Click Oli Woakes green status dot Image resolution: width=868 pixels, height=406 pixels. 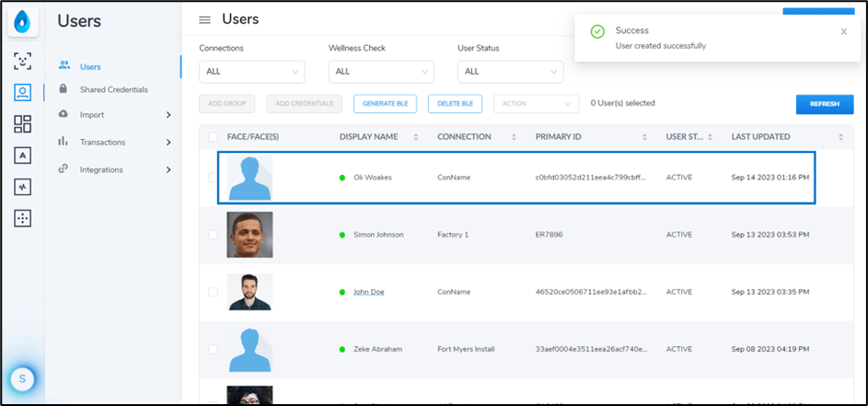(x=342, y=178)
